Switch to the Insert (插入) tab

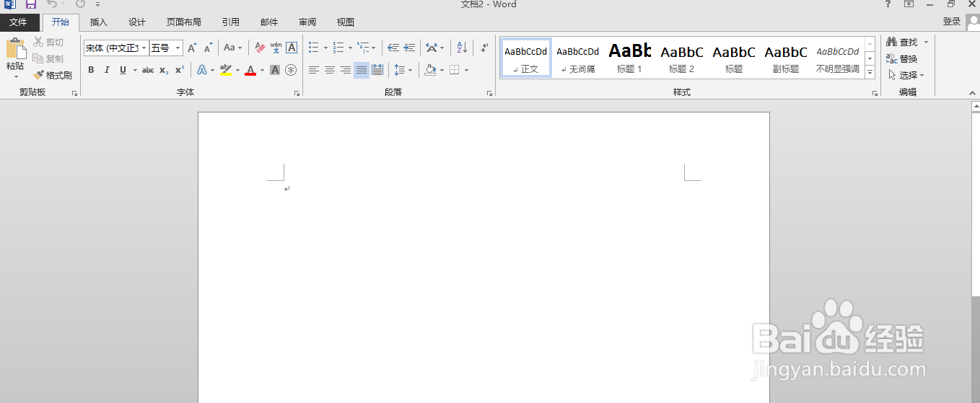click(x=98, y=22)
